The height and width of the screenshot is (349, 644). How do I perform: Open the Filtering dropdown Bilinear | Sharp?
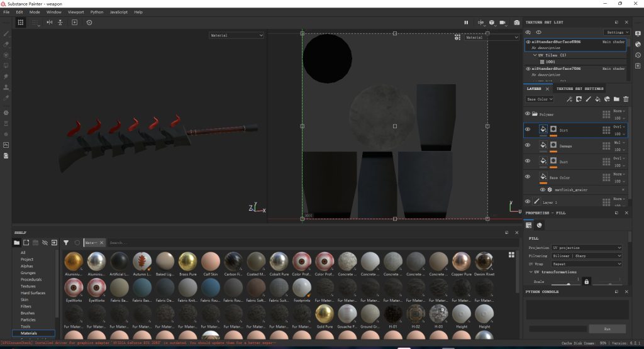pyautogui.click(x=587, y=256)
